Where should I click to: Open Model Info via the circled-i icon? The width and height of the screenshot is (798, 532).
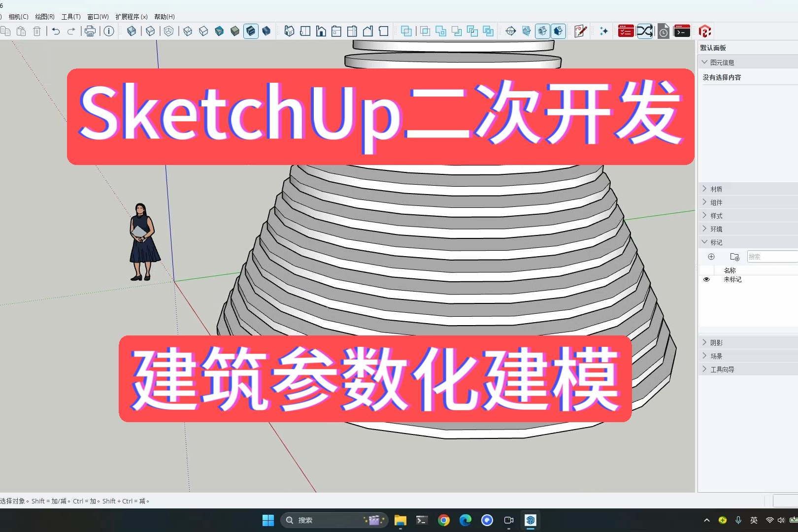(109, 32)
